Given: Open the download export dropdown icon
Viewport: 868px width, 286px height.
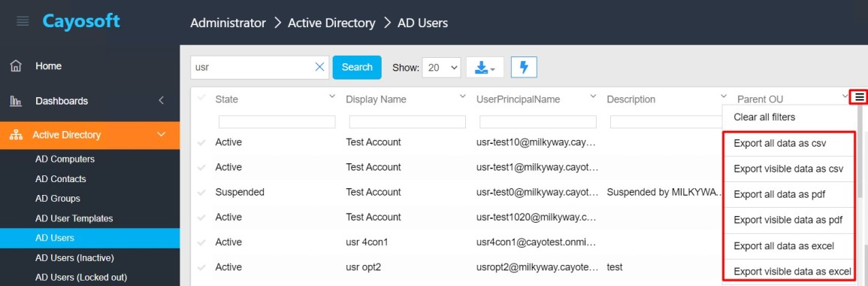Looking at the screenshot, I should pyautogui.click(x=485, y=68).
